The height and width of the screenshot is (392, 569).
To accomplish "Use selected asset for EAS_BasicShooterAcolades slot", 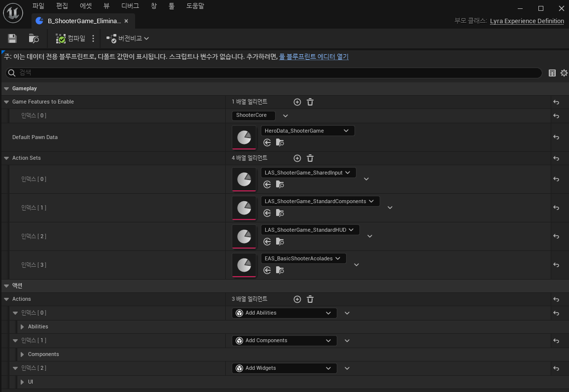I will click(x=267, y=270).
